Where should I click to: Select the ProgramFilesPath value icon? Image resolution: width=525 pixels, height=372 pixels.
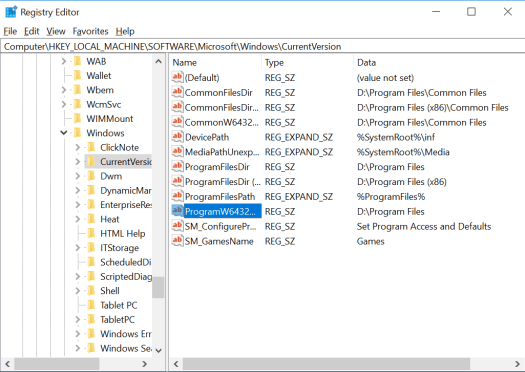177,196
